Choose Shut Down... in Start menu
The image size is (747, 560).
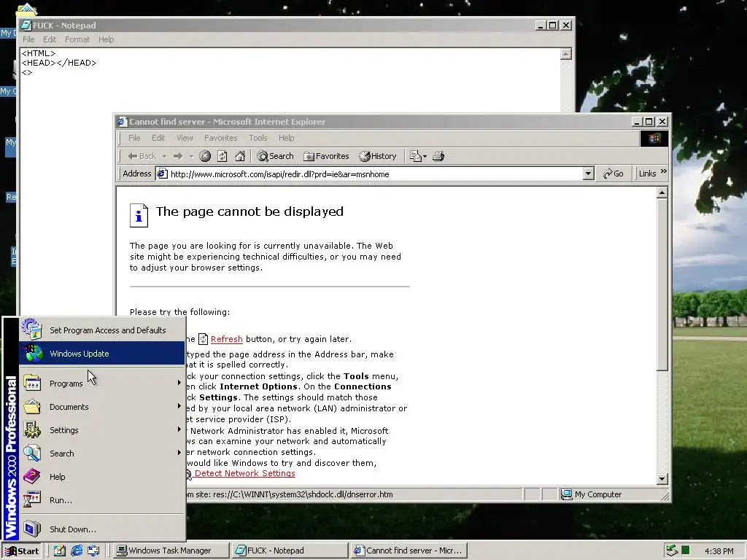click(102, 529)
